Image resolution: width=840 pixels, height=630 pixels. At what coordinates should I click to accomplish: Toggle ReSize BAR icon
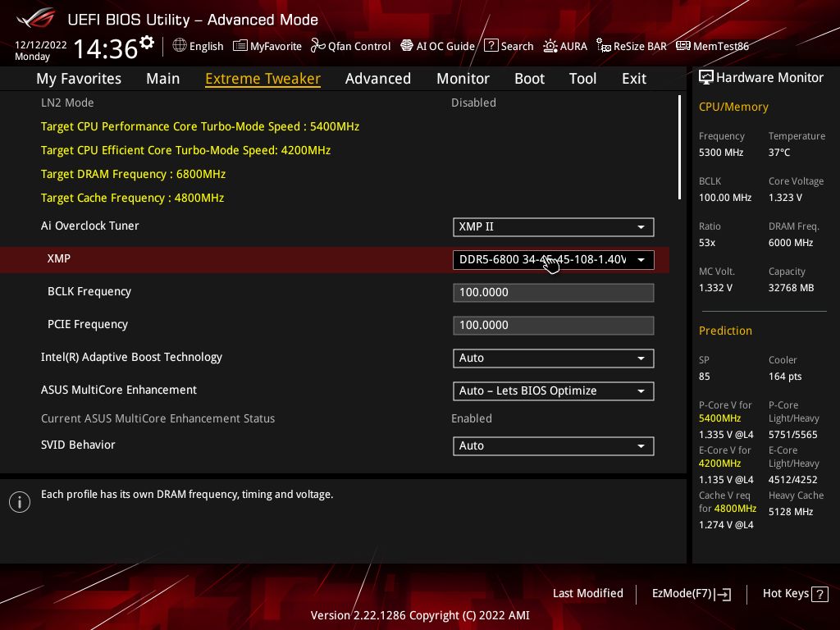click(604, 46)
